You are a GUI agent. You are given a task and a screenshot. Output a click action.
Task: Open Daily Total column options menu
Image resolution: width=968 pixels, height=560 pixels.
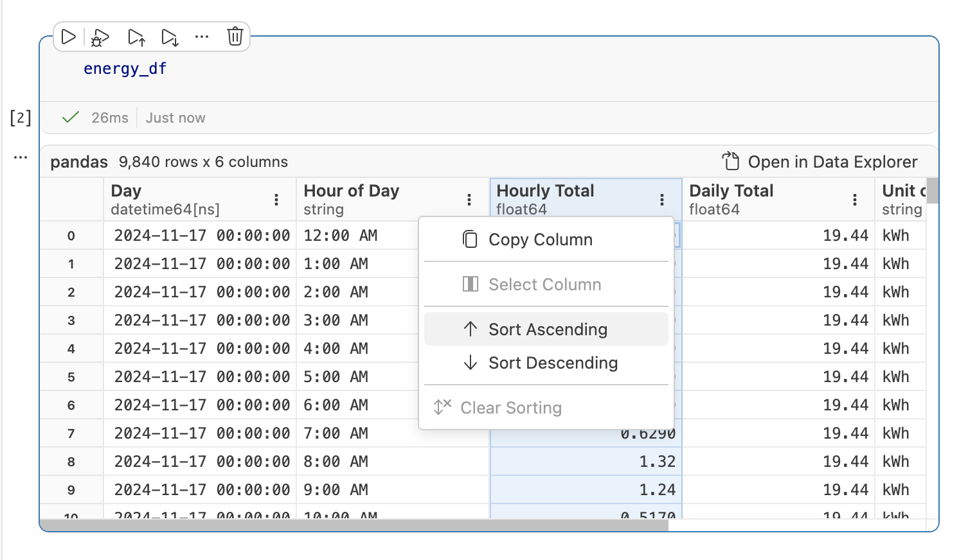point(855,200)
